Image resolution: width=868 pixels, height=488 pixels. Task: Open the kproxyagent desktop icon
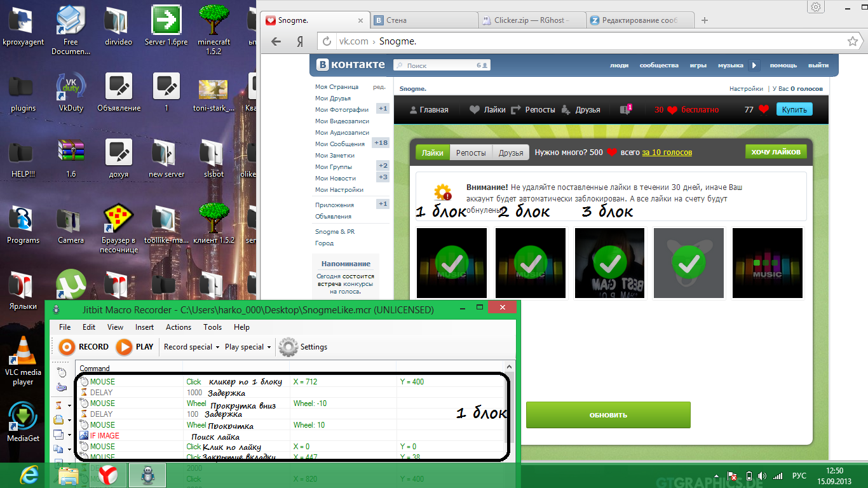(x=23, y=27)
